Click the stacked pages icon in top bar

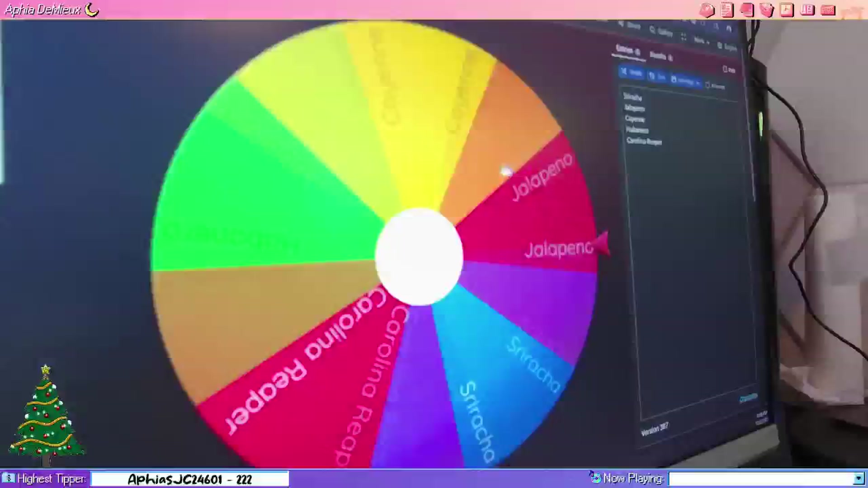tap(747, 10)
